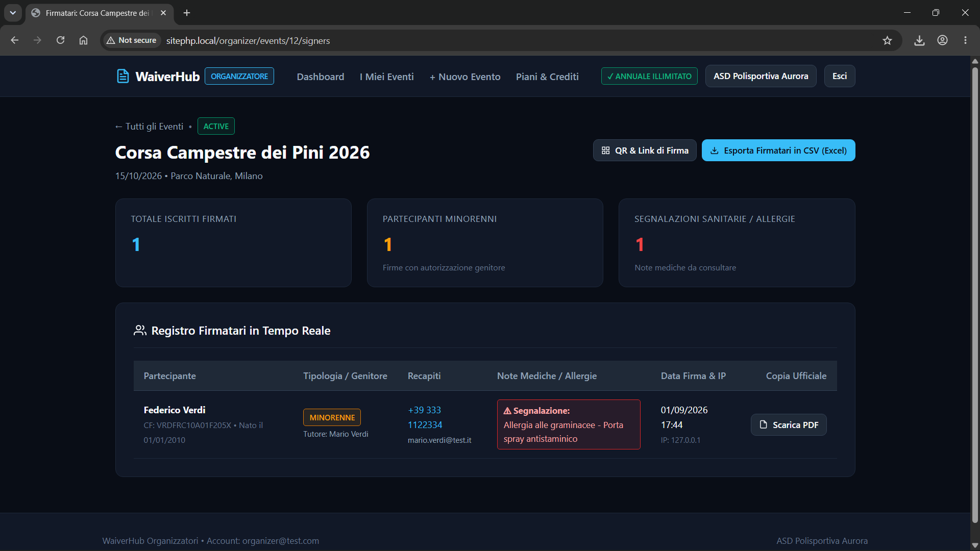Select the participant name Federico Verdi
This screenshot has height=551, width=980.
coord(175,410)
